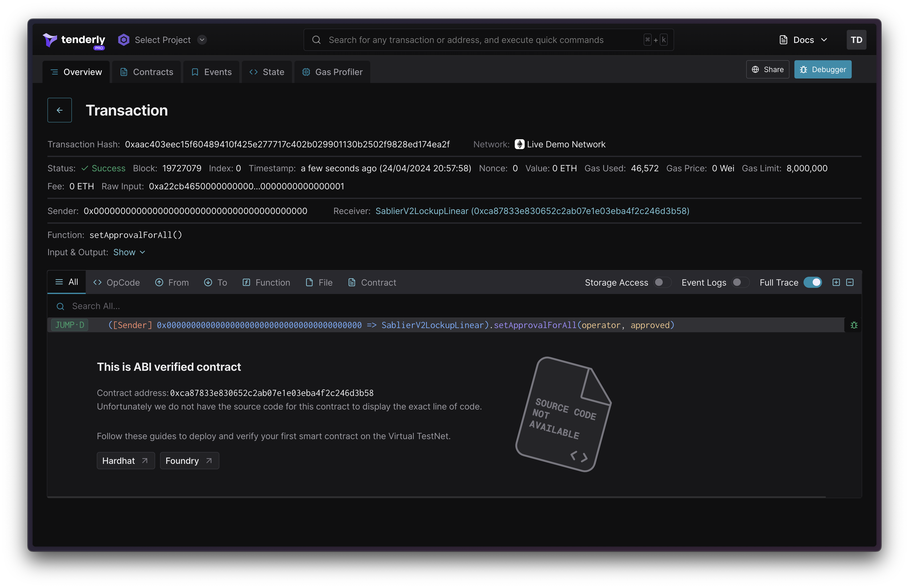Open the Events tab

point(211,72)
